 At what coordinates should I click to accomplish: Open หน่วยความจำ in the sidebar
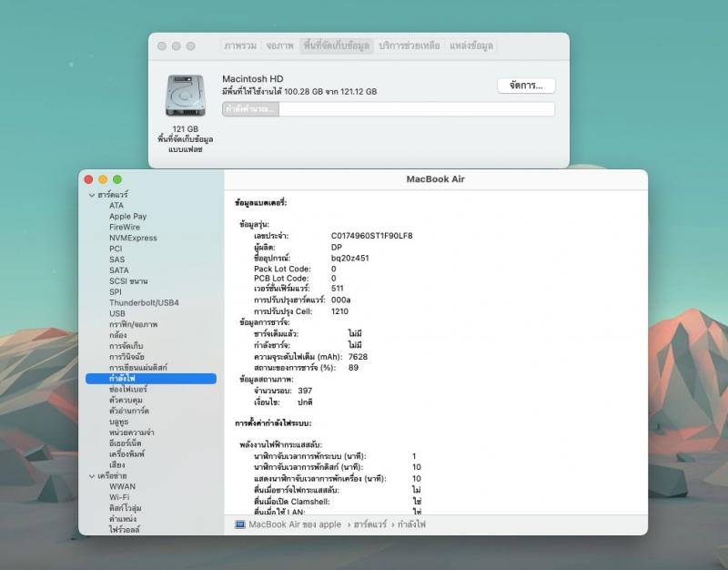point(131,433)
